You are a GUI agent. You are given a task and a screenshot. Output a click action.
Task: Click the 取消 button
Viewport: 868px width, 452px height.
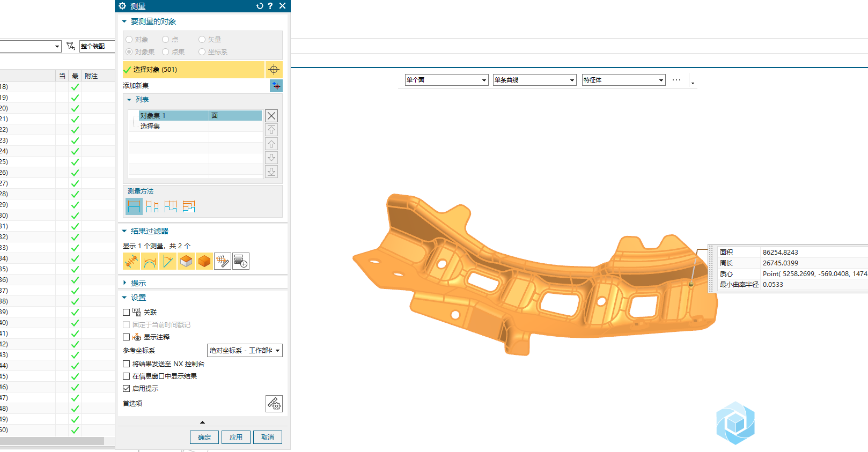[x=268, y=437]
